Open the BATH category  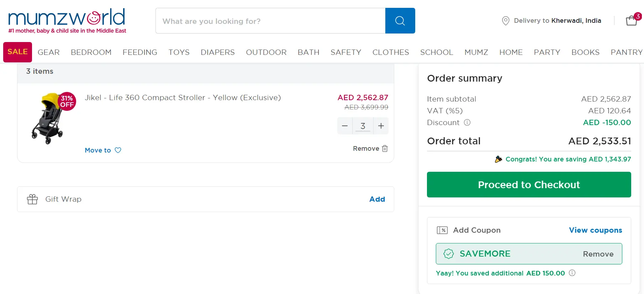pyautogui.click(x=308, y=52)
